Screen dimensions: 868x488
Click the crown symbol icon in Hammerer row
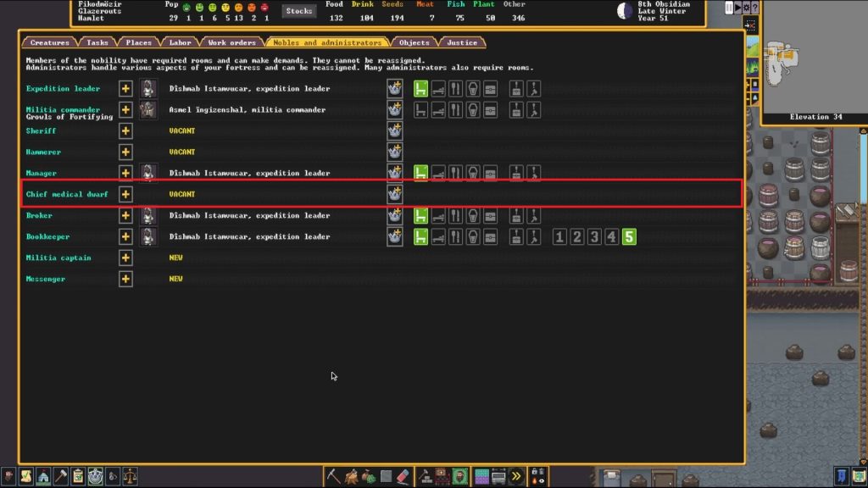[x=395, y=152]
